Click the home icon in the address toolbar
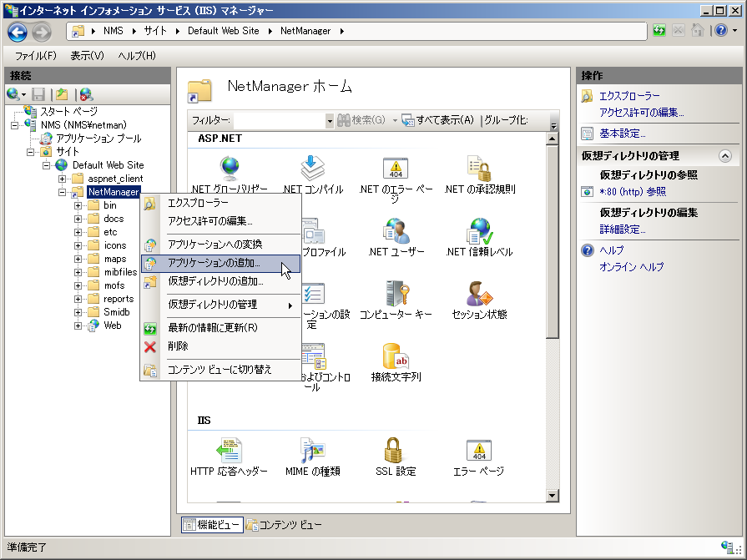 [x=698, y=31]
